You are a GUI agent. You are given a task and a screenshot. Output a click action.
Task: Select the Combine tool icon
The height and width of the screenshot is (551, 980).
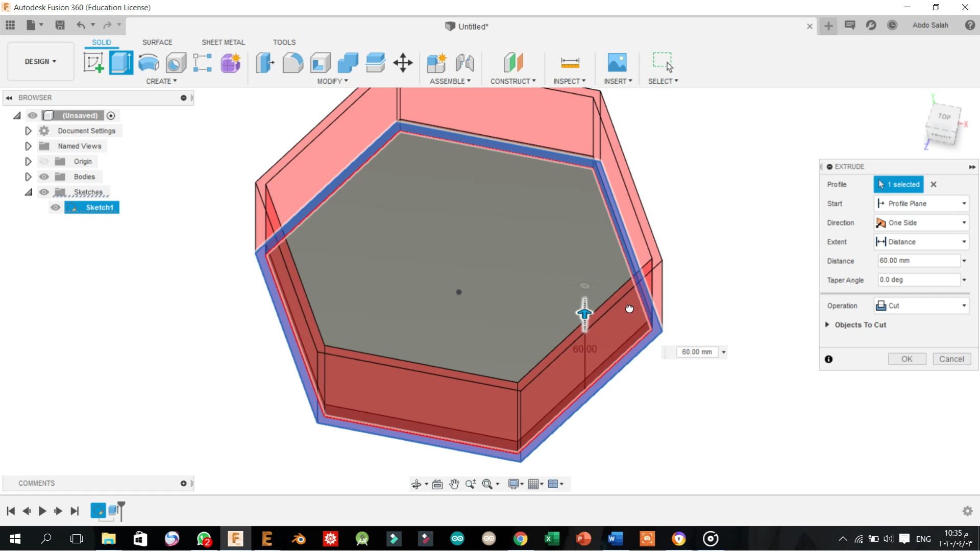coord(348,63)
